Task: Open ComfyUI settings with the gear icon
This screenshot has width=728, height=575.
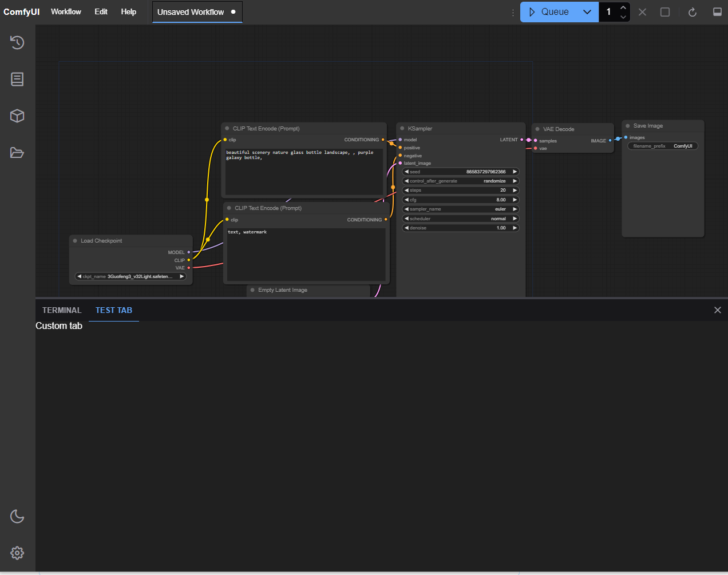Action: pos(17,553)
